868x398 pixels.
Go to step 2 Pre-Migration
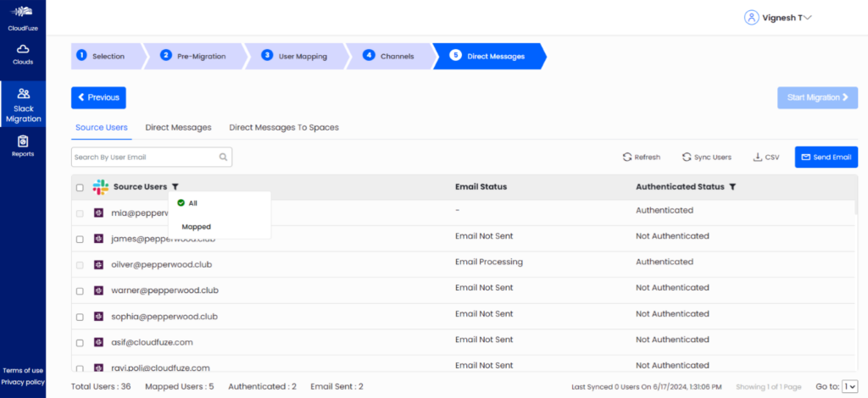197,56
